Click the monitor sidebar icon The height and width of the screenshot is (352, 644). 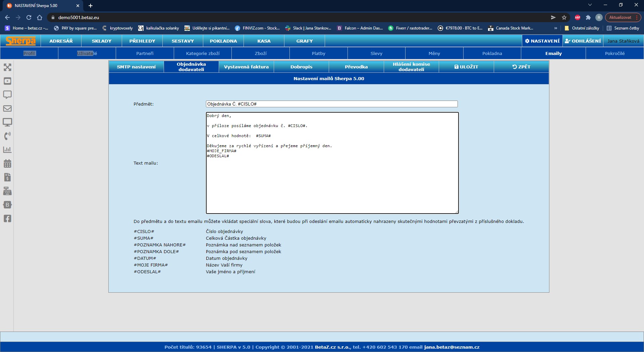[7, 122]
